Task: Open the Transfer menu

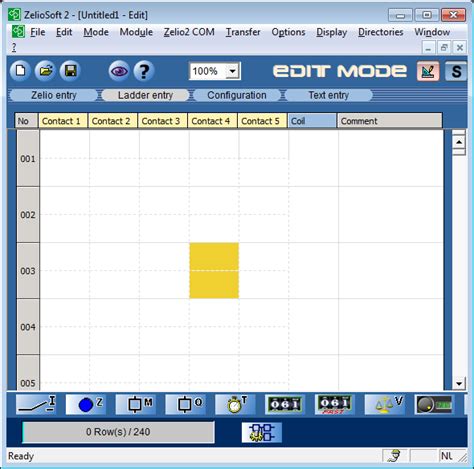Action: [x=243, y=32]
